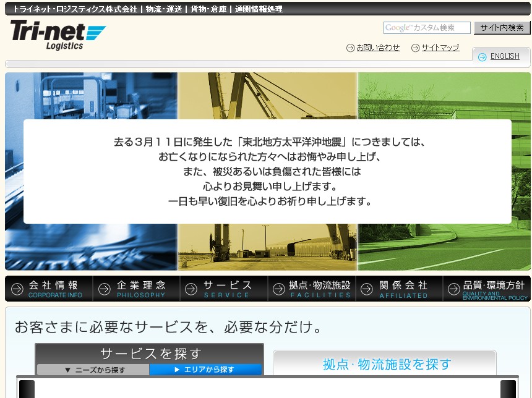Click the サービスを探す panel header
Viewport: 532px width, 398px height.
pyautogui.click(x=150, y=354)
